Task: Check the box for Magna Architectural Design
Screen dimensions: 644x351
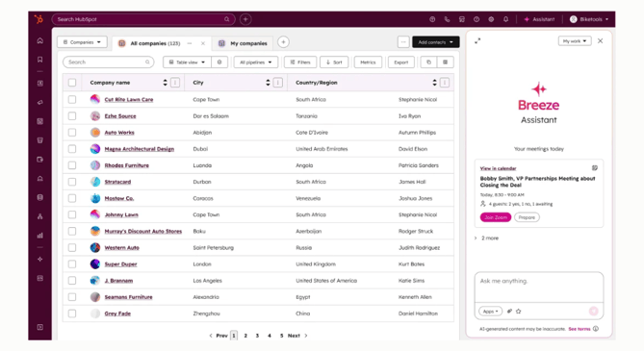Action: (72, 149)
